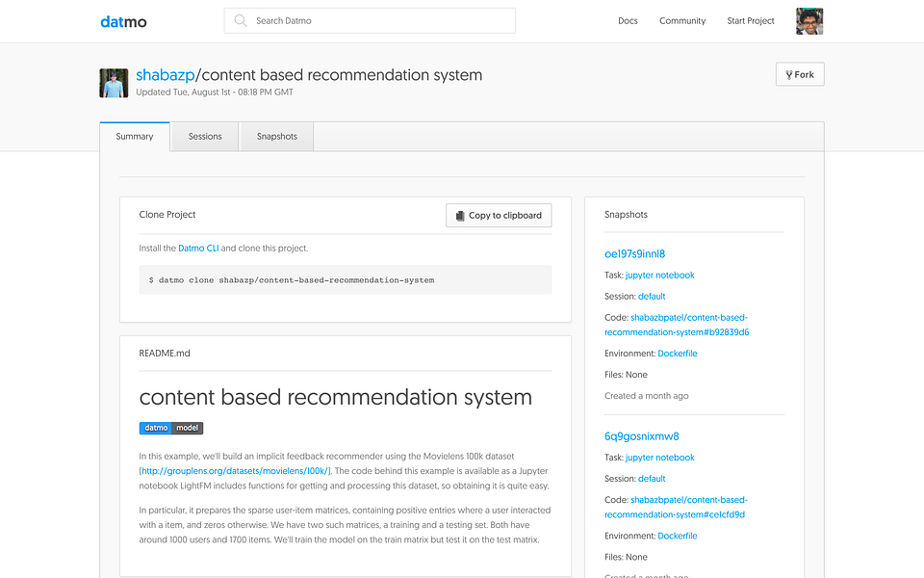This screenshot has width=924, height=578.
Task: Click the Snapshots sidebar heading
Action: coord(626,215)
